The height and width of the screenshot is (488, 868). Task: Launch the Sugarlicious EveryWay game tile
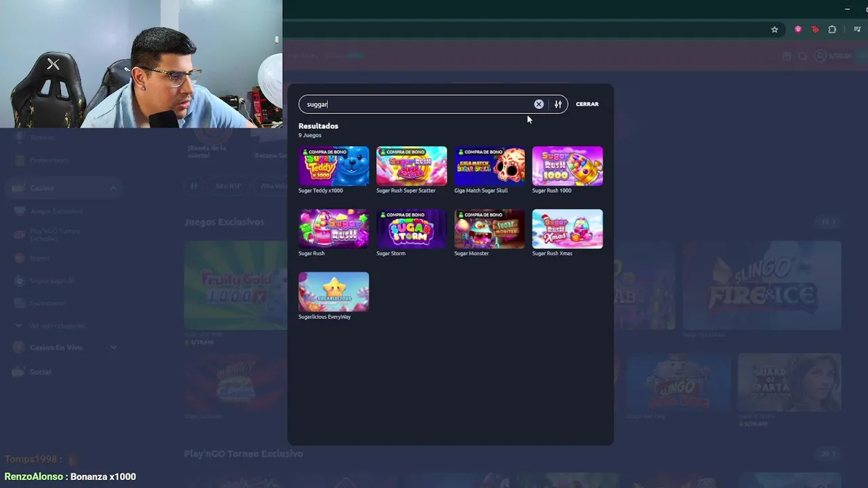pos(334,292)
